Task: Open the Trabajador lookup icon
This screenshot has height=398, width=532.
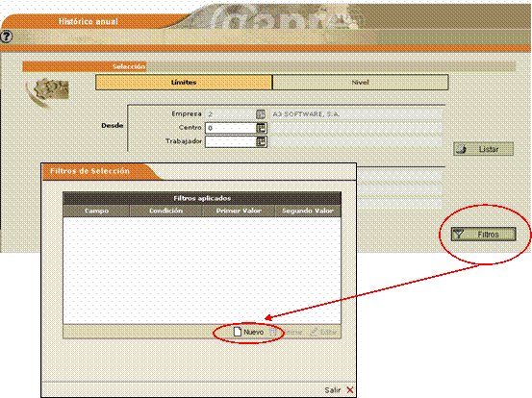Action: click(261, 141)
